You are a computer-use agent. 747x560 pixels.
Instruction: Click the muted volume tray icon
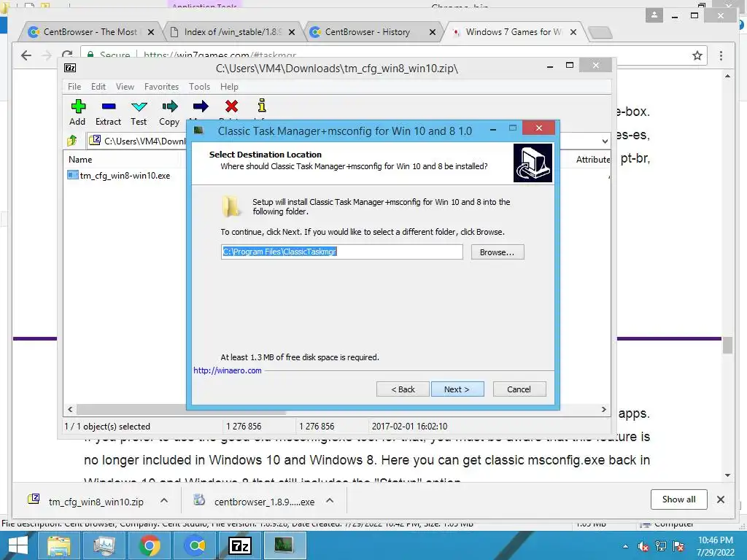643,546
